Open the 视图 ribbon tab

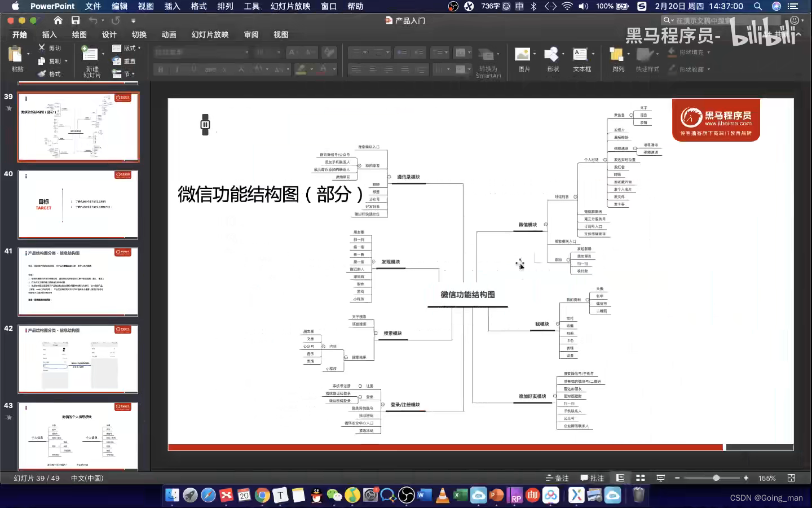coord(281,34)
